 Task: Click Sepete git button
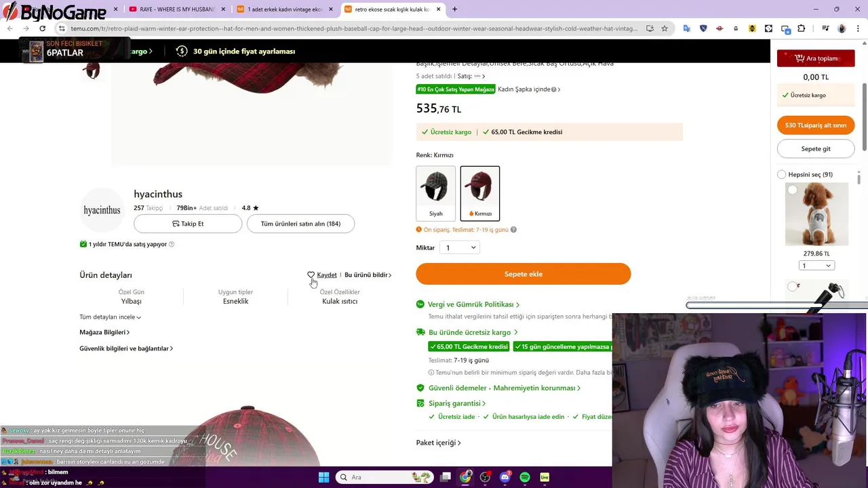pyautogui.click(x=816, y=148)
